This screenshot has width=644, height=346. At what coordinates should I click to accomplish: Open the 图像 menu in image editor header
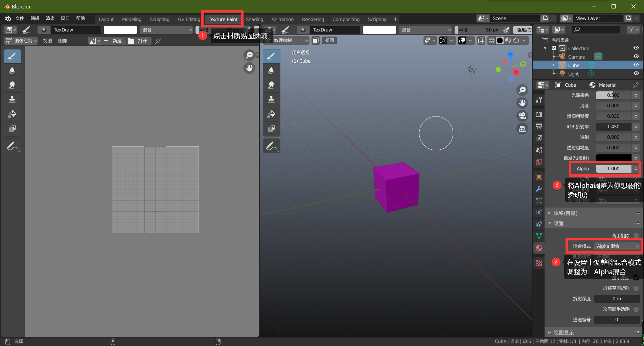63,41
